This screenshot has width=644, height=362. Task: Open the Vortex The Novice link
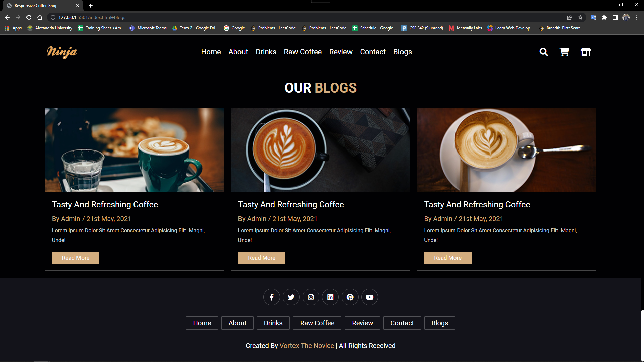coord(307,345)
